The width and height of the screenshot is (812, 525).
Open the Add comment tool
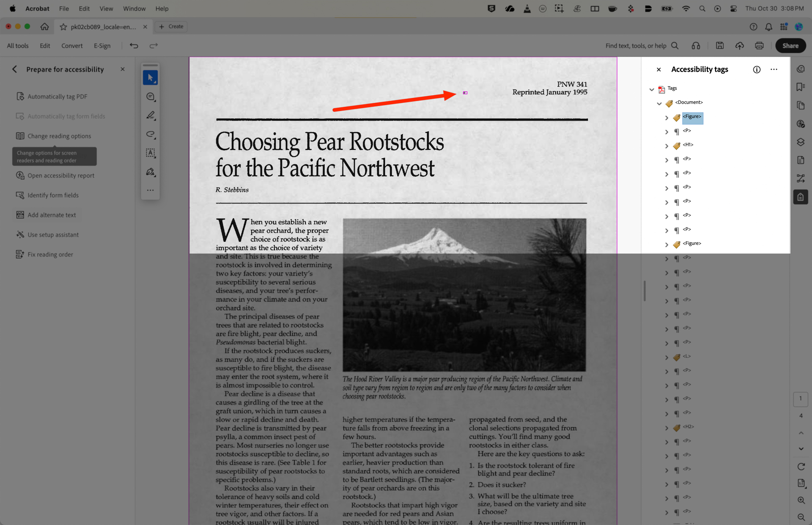(151, 96)
